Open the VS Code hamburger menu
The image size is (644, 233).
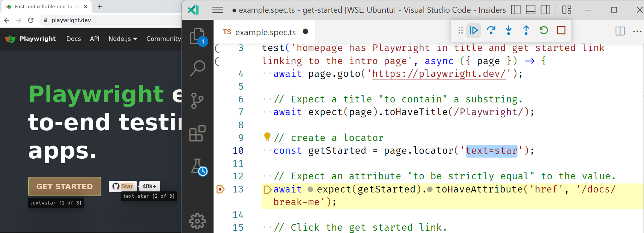[218, 10]
